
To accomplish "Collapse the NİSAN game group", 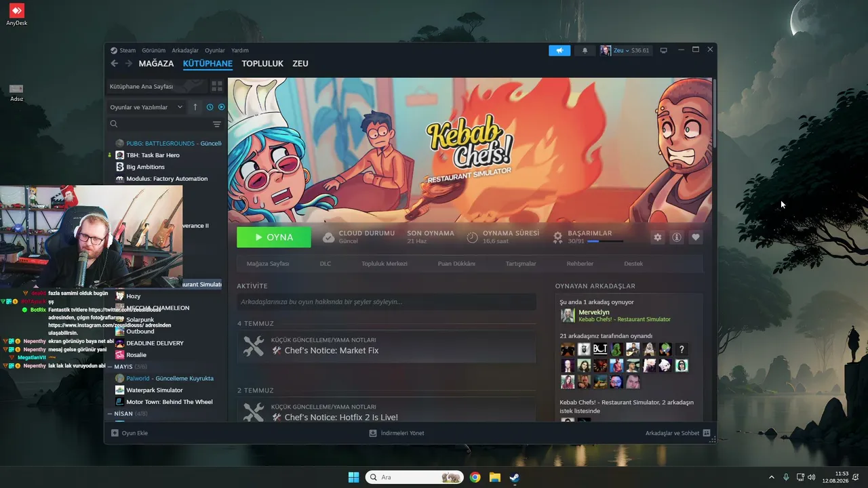I will [110, 413].
